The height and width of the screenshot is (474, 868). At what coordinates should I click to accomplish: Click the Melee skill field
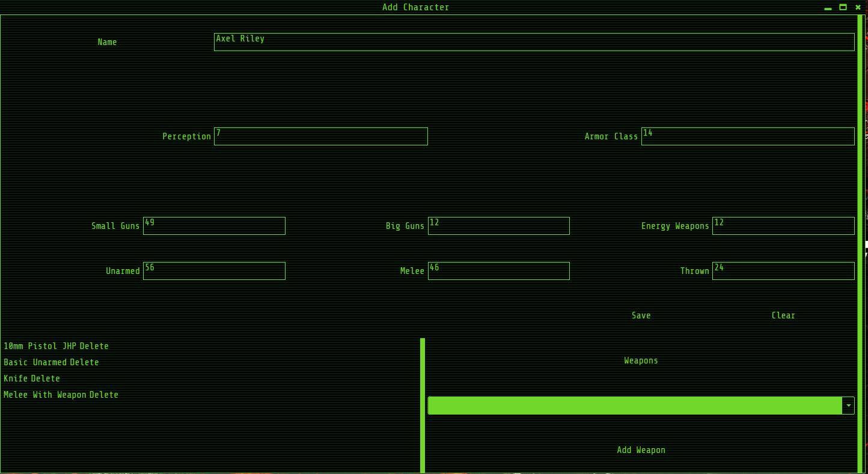click(x=498, y=271)
